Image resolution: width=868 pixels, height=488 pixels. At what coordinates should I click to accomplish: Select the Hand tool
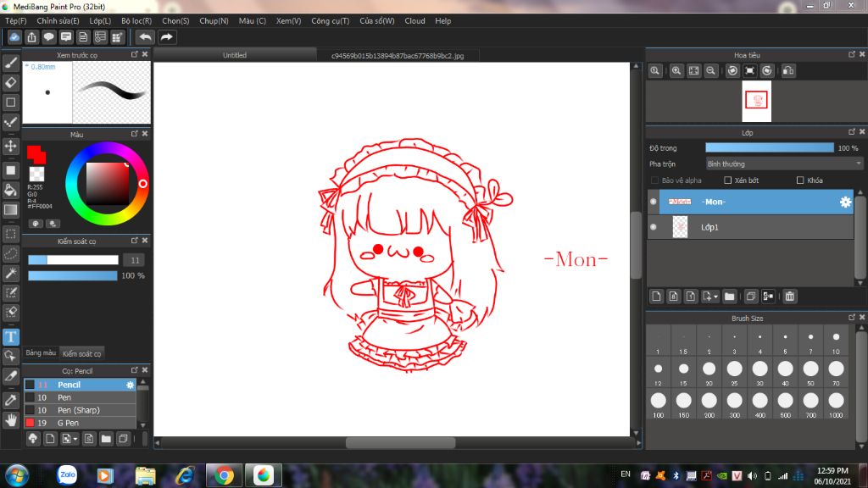point(10,420)
